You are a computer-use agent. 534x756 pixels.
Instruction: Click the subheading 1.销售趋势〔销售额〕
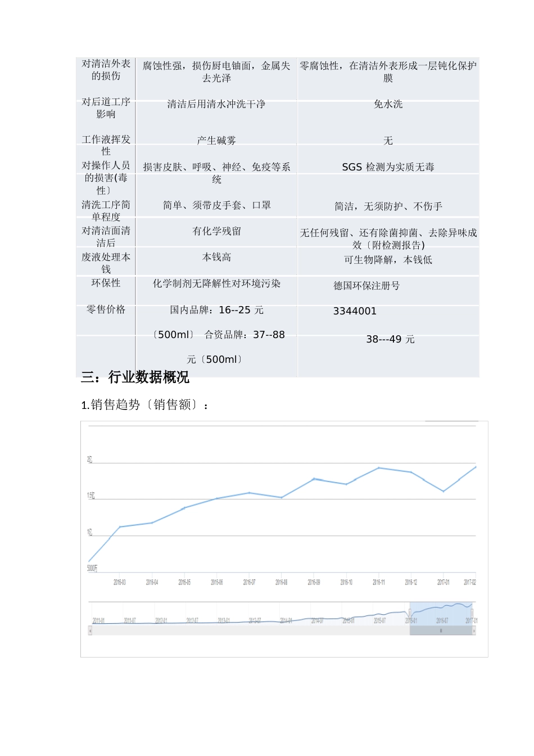click(146, 405)
